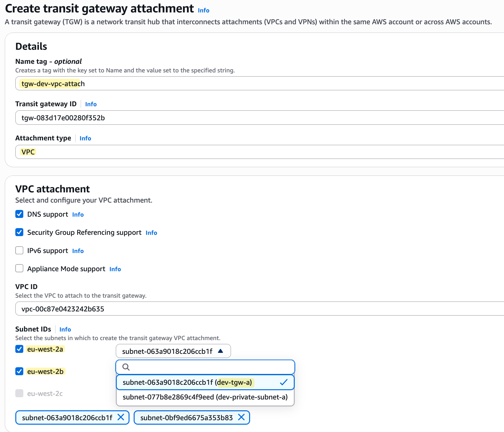The width and height of the screenshot is (504, 432).
Task: Open Info link next to Transit gateway ID
Action: point(91,104)
